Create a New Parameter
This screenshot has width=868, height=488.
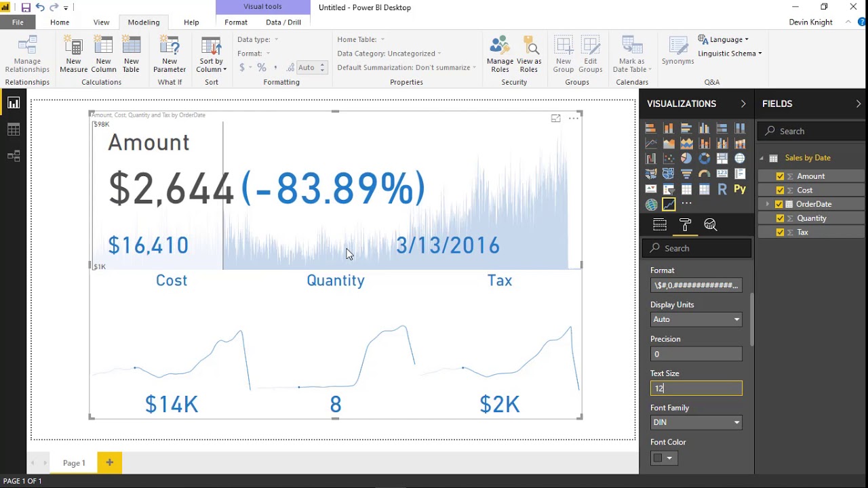tap(170, 55)
